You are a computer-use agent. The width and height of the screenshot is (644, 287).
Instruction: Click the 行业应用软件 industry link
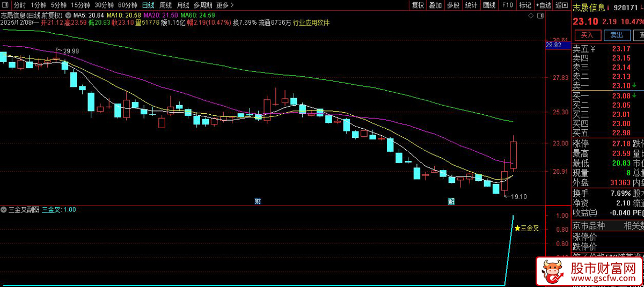(312, 23)
